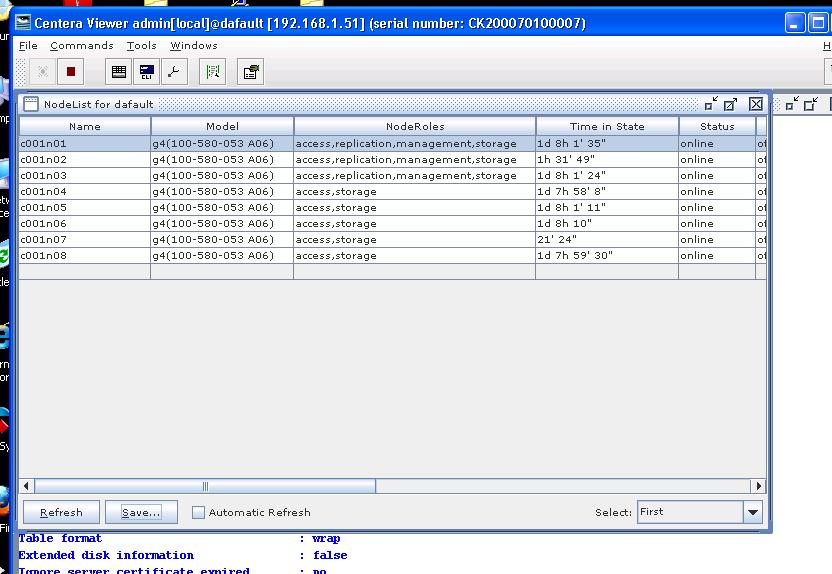Click the 'Table format' console line
Viewport: 832px width, 574px height.
(179, 538)
